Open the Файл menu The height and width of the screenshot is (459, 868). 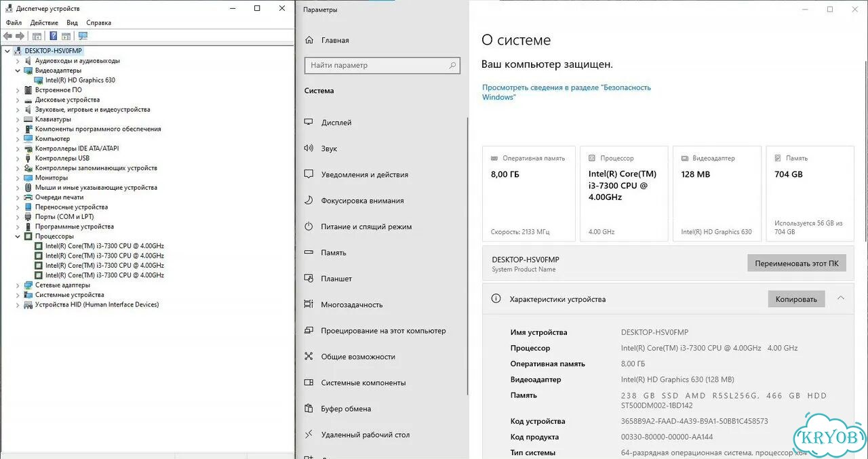click(x=14, y=22)
